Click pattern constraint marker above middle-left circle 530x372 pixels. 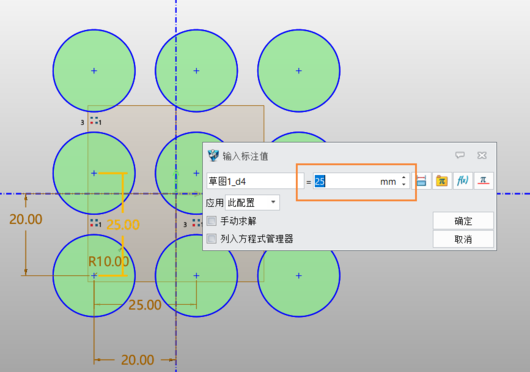point(95,121)
